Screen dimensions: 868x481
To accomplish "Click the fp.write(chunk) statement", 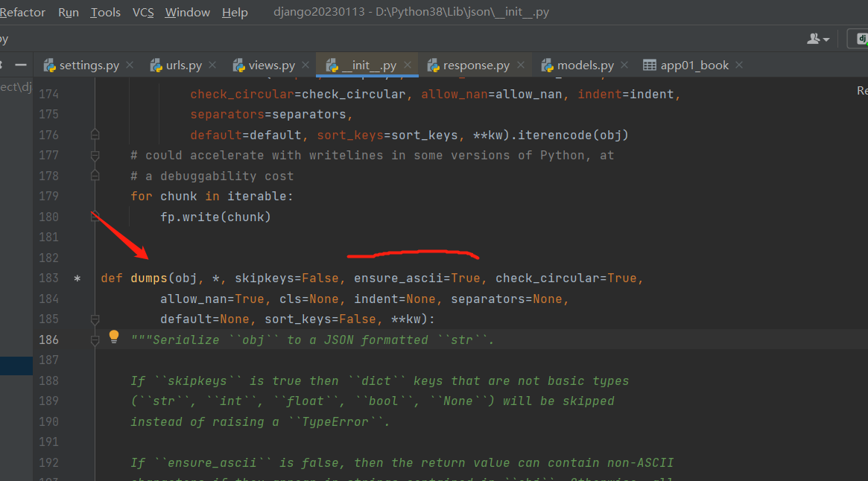I will point(215,217).
